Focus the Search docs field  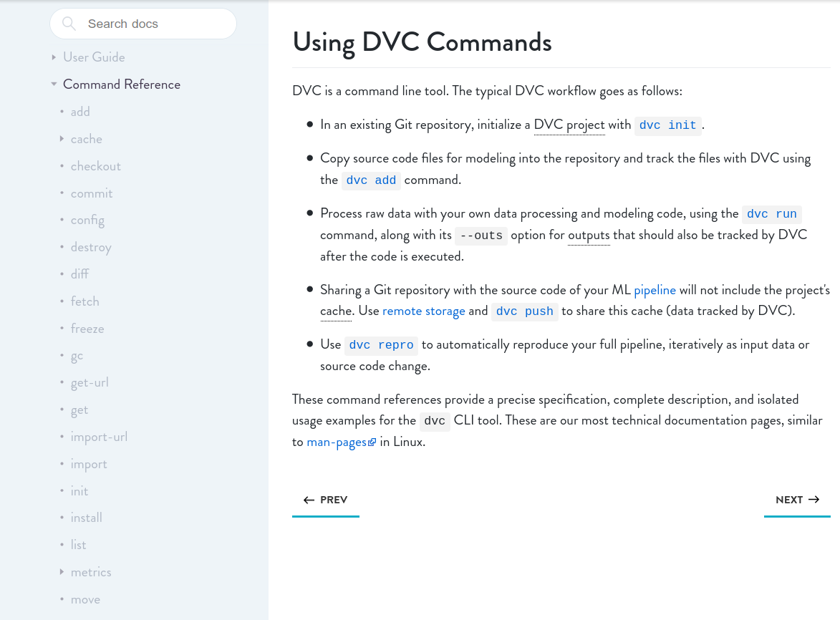pyautogui.click(x=143, y=24)
